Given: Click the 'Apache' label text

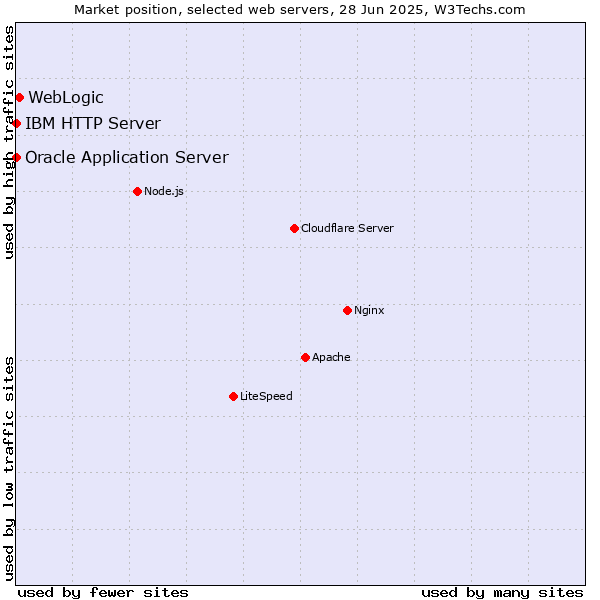Looking at the screenshot, I should (x=331, y=357).
